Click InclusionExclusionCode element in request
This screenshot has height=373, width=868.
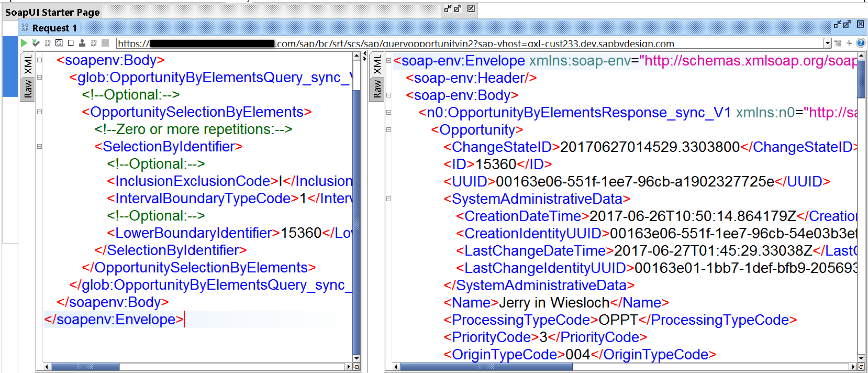click(x=230, y=181)
